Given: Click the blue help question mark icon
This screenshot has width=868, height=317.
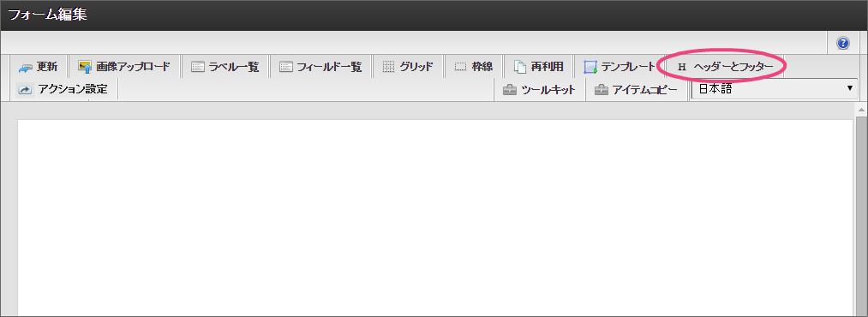Looking at the screenshot, I should coord(843,43).
